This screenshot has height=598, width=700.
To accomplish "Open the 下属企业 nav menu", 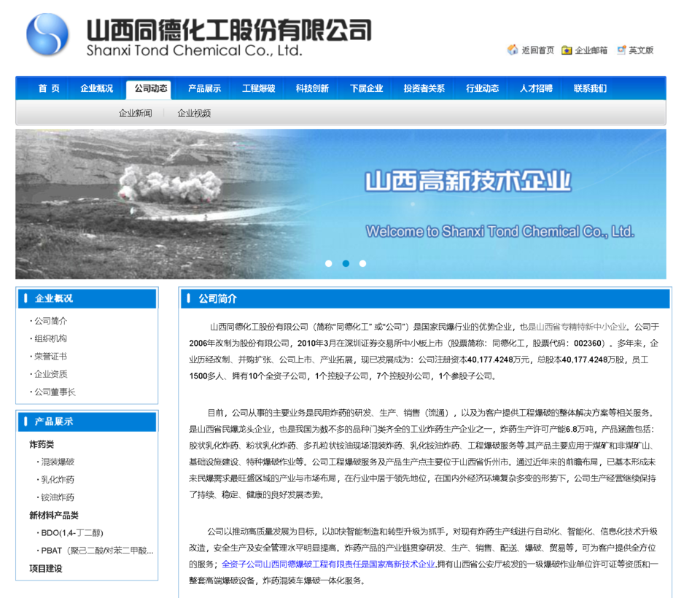I will (x=367, y=88).
